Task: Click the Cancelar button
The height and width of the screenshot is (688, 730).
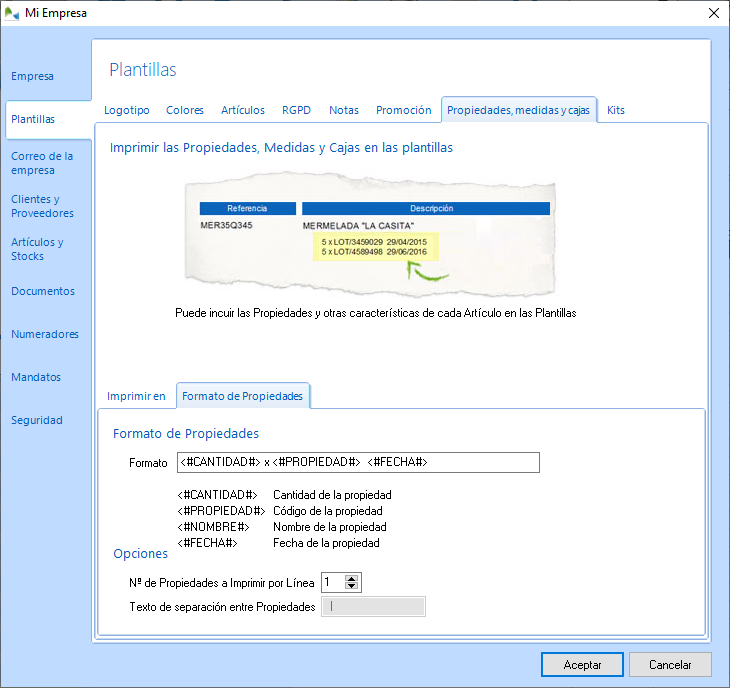Action: (670, 664)
